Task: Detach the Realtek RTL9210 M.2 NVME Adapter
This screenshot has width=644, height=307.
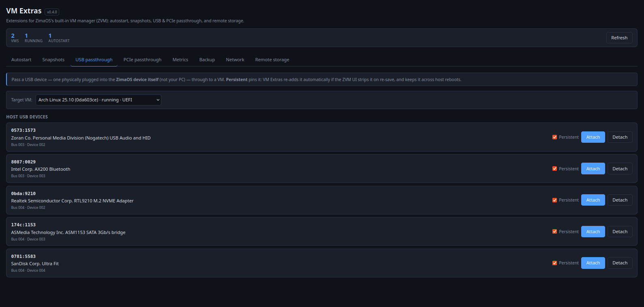Action: tap(620, 200)
